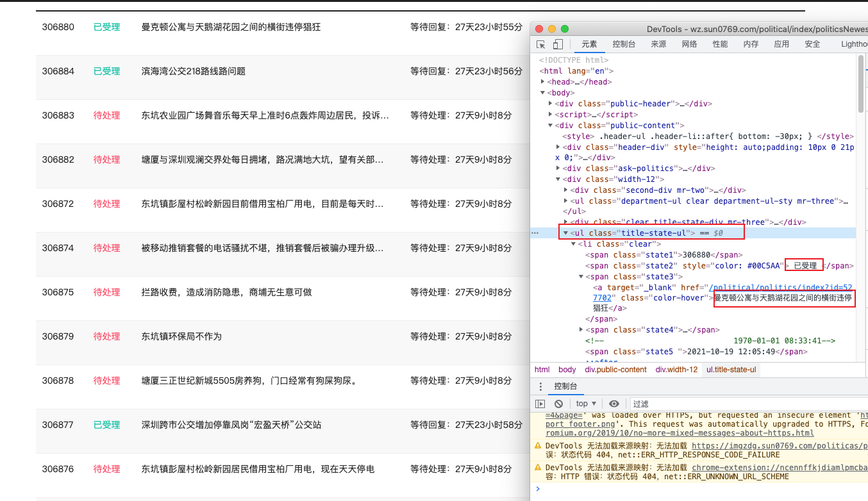Open post 东坑镇环保局不作为
Image resolution: width=868 pixels, height=501 pixels.
point(181,336)
